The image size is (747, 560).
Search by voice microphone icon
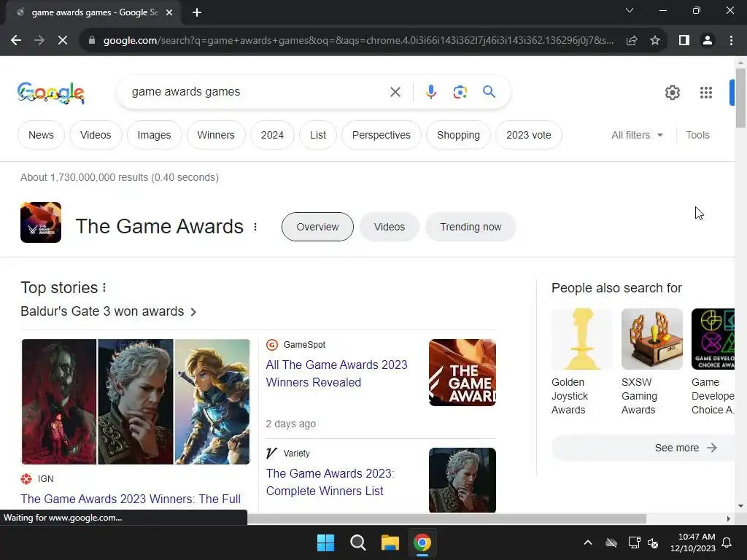pyautogui.click(x=431, y=92)
